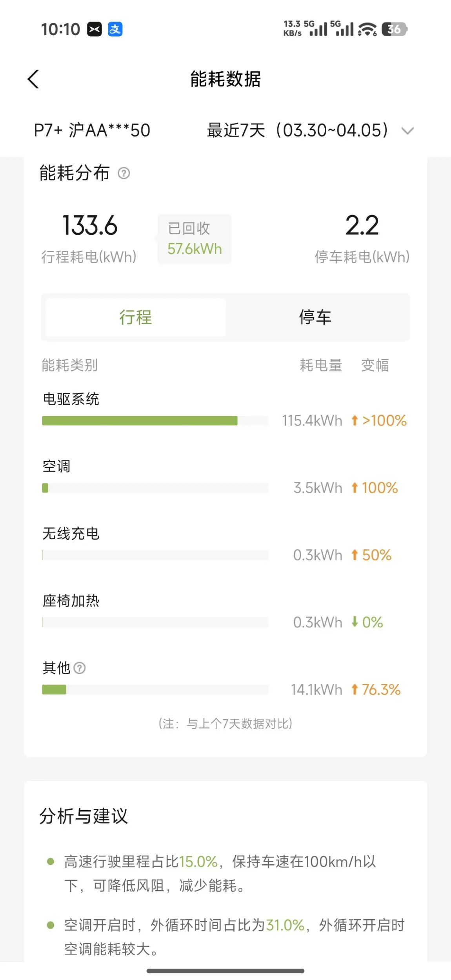The height and width of the screenshot is (980, 451).
Task: Tap the back arrow icon
Action: 34,79
